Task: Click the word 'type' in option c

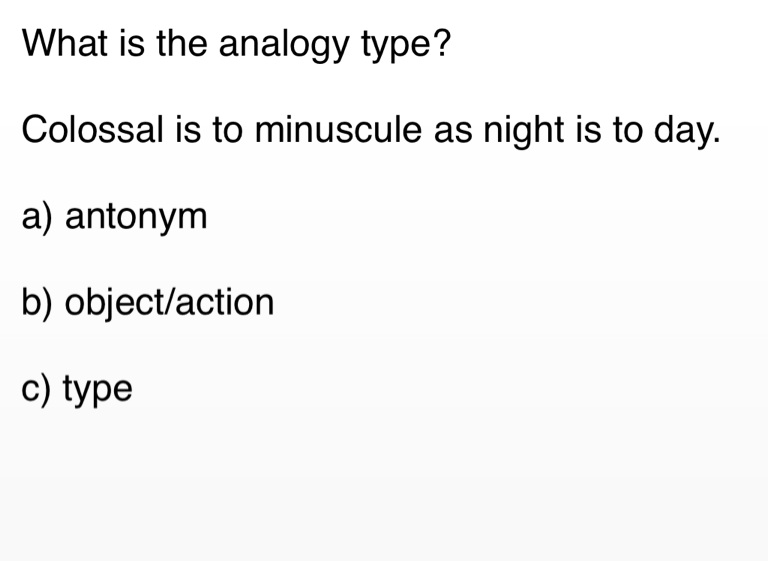Action: pos(97,389)
